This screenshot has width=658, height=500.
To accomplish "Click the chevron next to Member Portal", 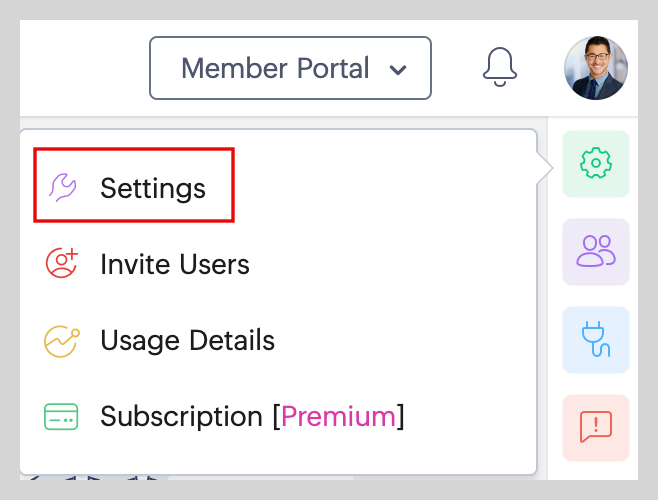I will pos(398,70).
